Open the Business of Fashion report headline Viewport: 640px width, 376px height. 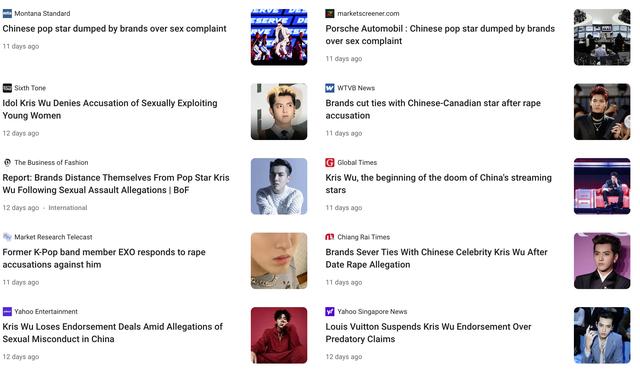pyautogui.click(x=116, y=184)
